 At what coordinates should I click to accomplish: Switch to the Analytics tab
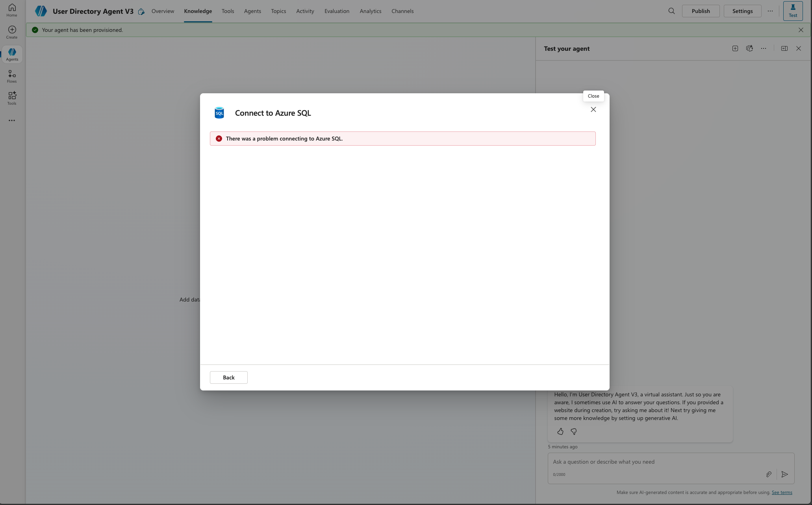pos(370,11)
